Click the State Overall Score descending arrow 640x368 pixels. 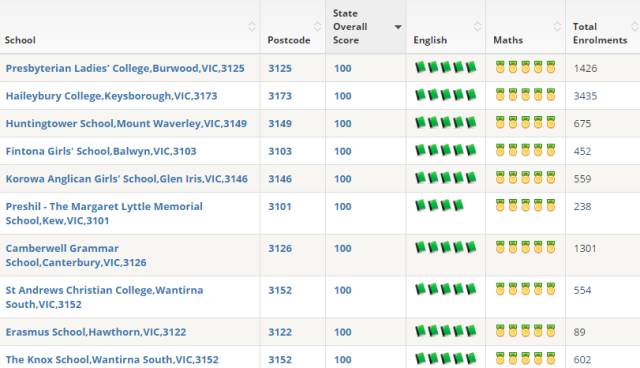398,27
